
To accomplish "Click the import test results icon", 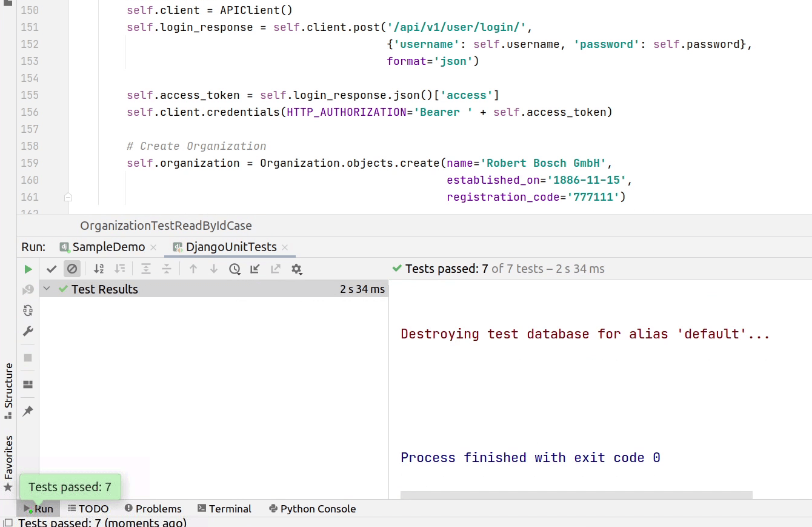I will (255, 269).
